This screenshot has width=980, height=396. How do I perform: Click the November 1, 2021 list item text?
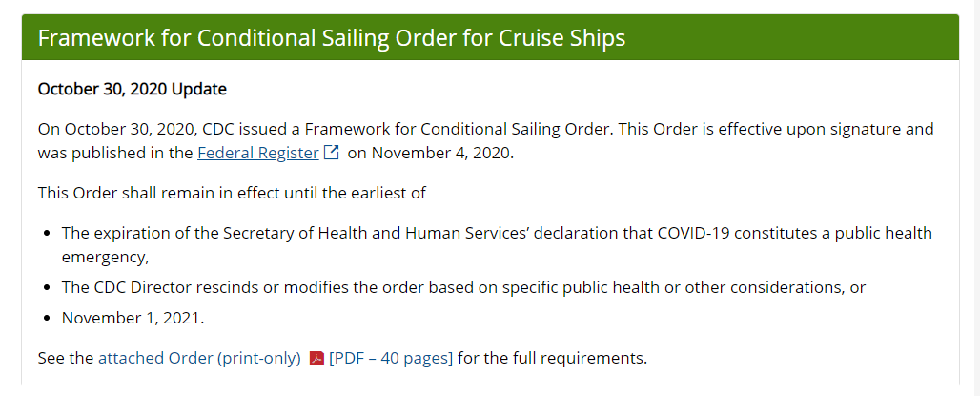(133, 318)
